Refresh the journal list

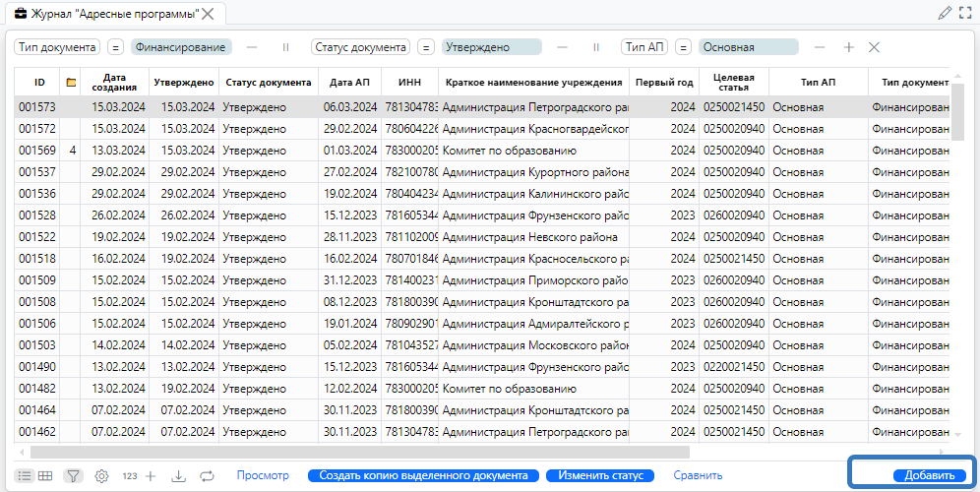pyautogui.click(x=207, y=475)
